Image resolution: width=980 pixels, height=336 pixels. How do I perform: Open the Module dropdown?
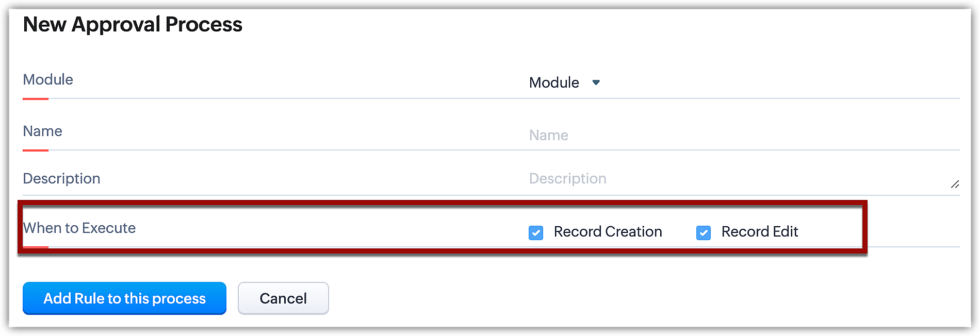click(x=554, y=82)
